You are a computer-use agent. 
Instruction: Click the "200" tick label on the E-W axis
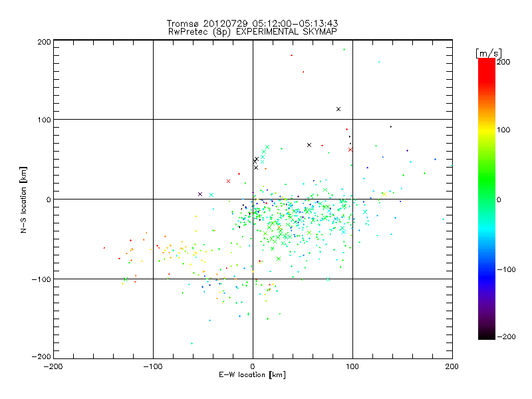[x=452, y=366]
